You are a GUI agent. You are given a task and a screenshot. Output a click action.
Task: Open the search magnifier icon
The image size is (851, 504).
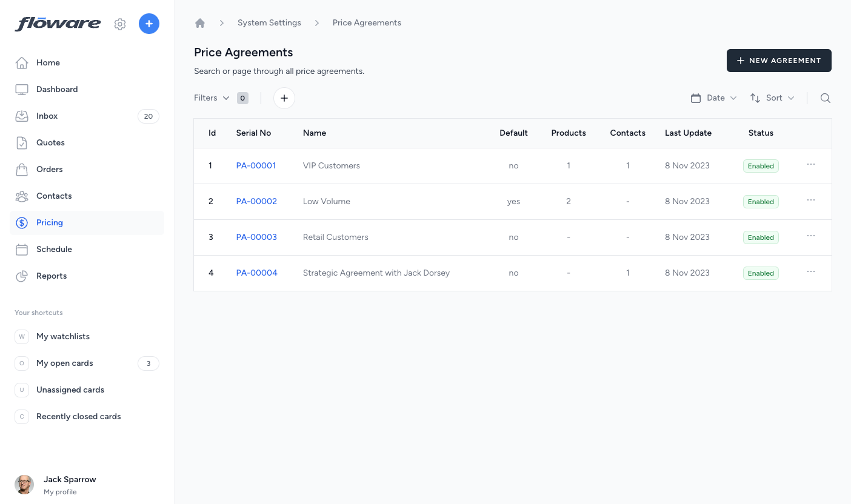(825, 98)
